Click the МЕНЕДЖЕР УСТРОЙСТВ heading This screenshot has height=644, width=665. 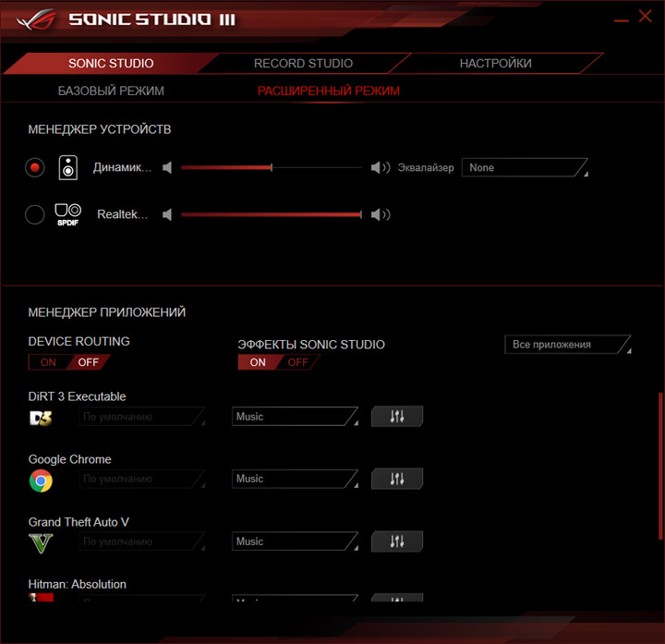pos(99,129)
